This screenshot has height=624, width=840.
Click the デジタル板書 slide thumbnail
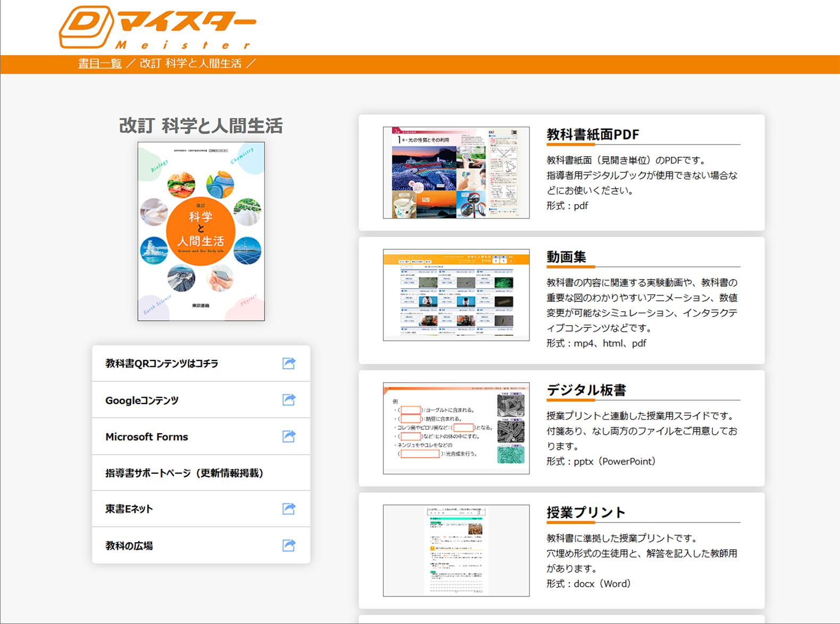pyautogui.click(x=456, y=428)
